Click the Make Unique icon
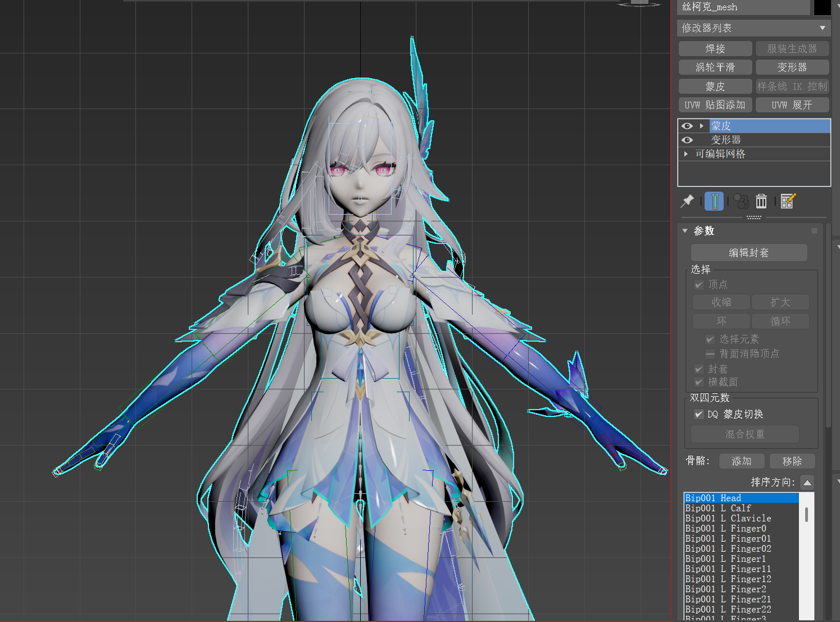The height and width of the screenshot is (622, 840). point(741,201)
